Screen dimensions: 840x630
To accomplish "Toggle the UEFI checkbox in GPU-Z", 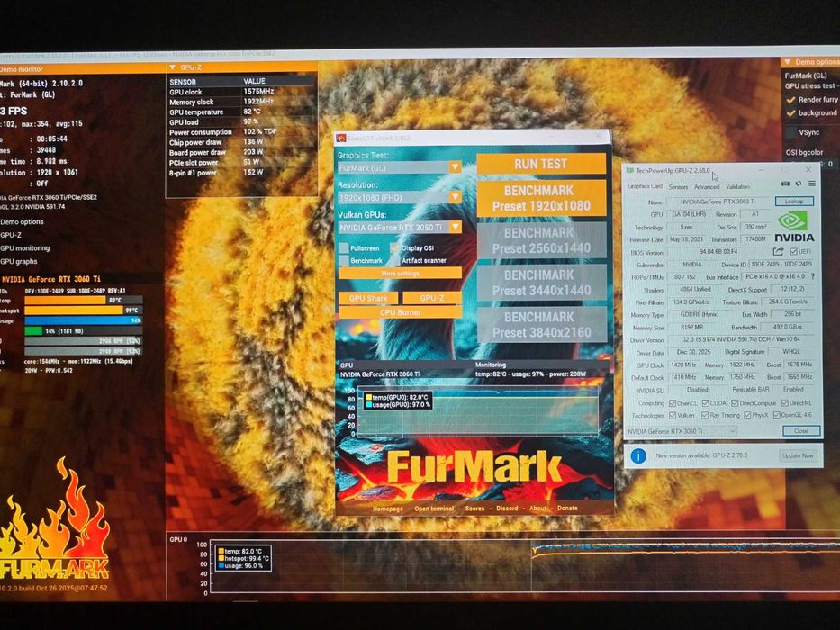I will coord(794,251).
